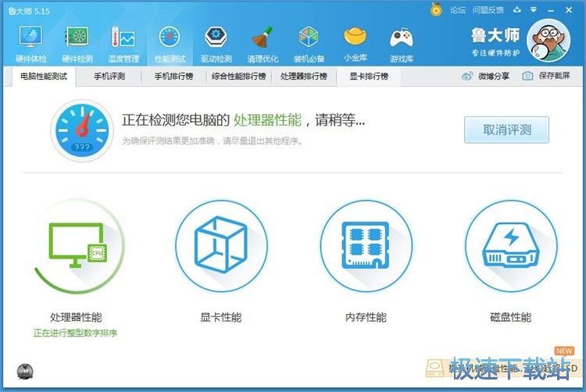Click the 内存性能 label

[x=366, y=317]
